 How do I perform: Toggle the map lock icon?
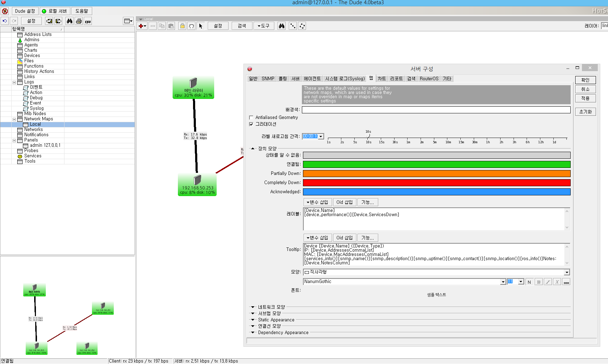182,26
